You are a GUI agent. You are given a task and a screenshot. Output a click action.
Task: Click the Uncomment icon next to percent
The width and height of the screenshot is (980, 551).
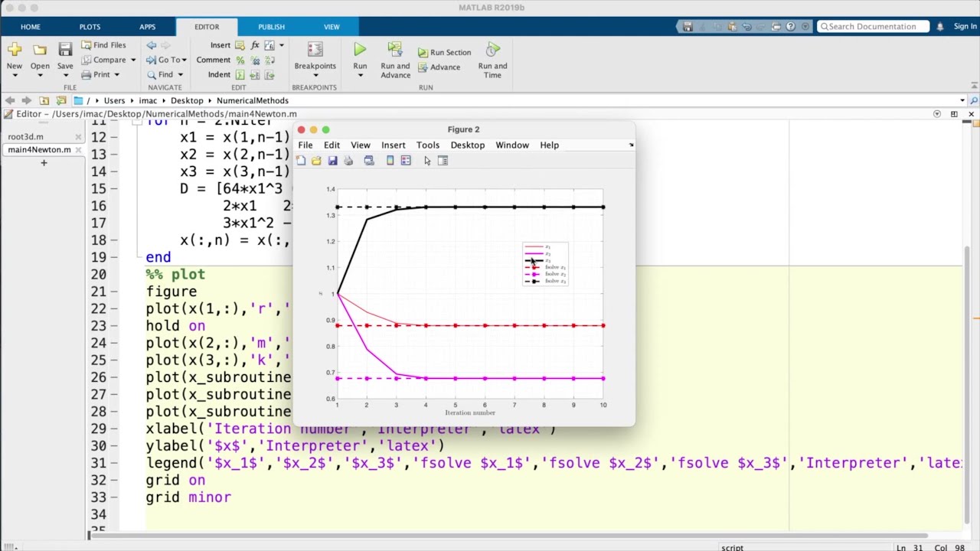coord(255,60)
